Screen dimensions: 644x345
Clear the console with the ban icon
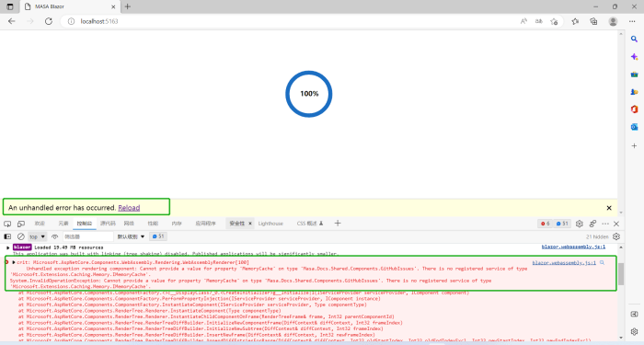point(21,236)
